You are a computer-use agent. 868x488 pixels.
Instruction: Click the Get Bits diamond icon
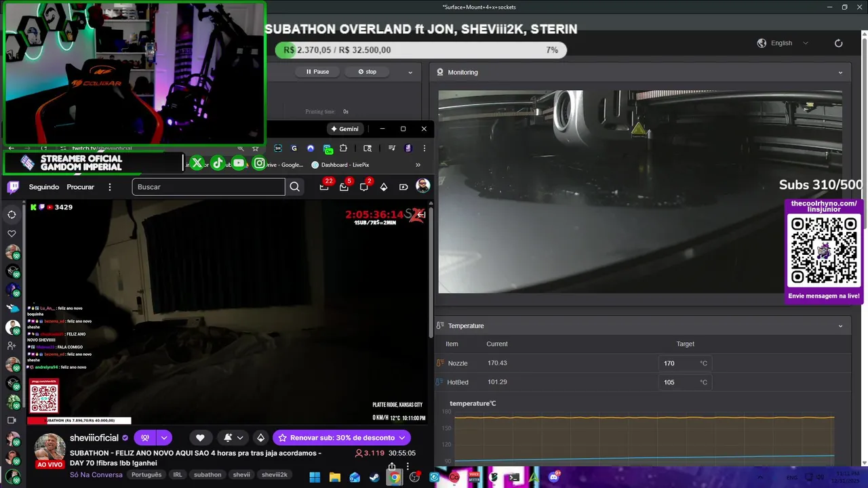pyautogui.click(x=383, y=187)
